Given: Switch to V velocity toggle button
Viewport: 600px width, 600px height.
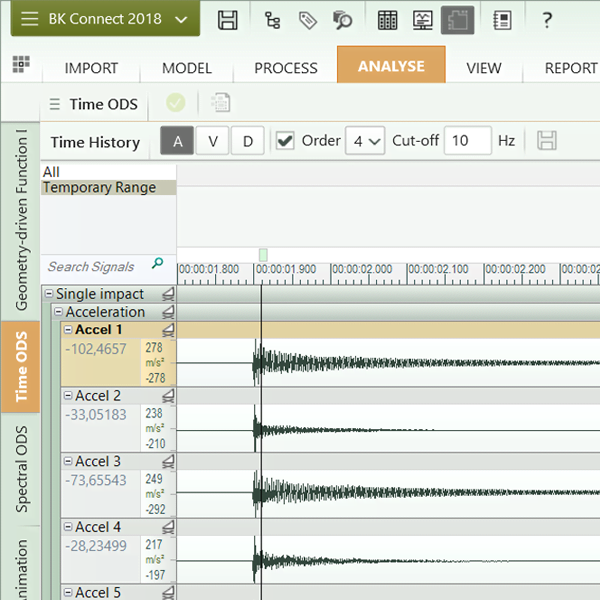Looking at the screenshot, I should [x=213, y=141].
